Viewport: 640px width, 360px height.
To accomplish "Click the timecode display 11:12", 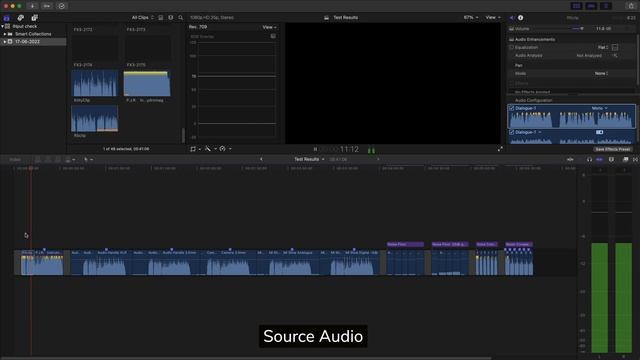I will [x=339, y=149].
